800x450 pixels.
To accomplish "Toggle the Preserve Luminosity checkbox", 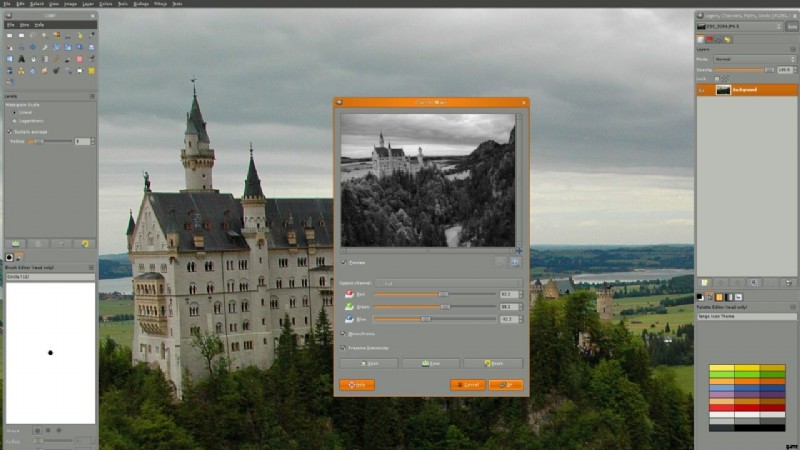I will 344,347.
